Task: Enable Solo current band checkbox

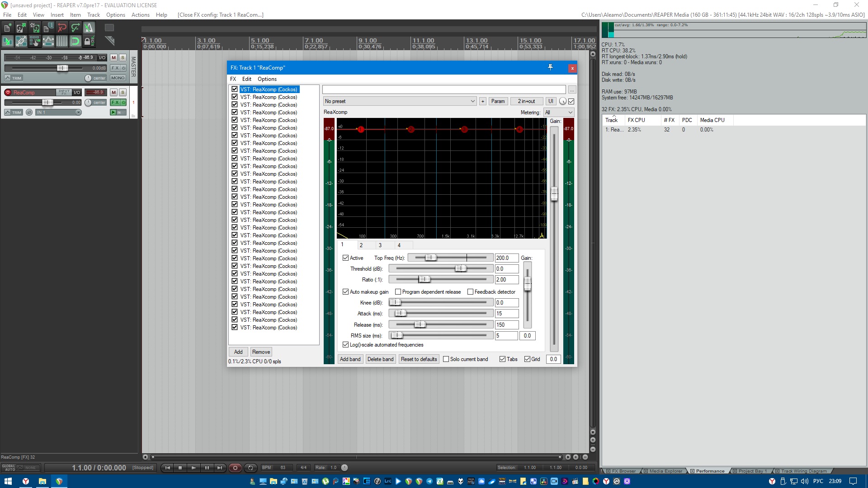Action: pos(446,359)
